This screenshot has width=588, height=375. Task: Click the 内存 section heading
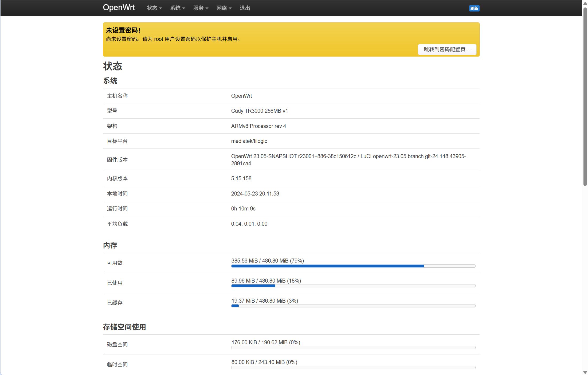[110, 245]
